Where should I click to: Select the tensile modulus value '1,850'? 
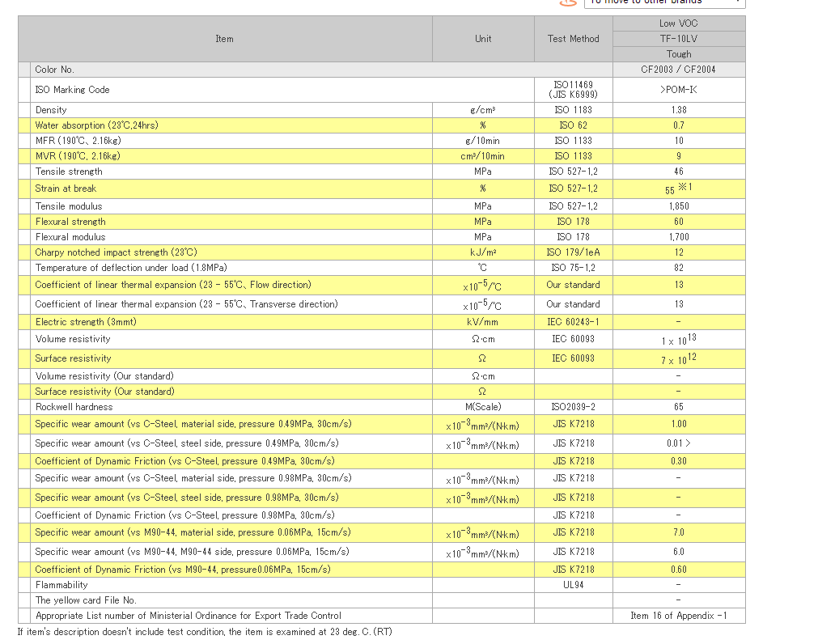(x=679, y=206)
